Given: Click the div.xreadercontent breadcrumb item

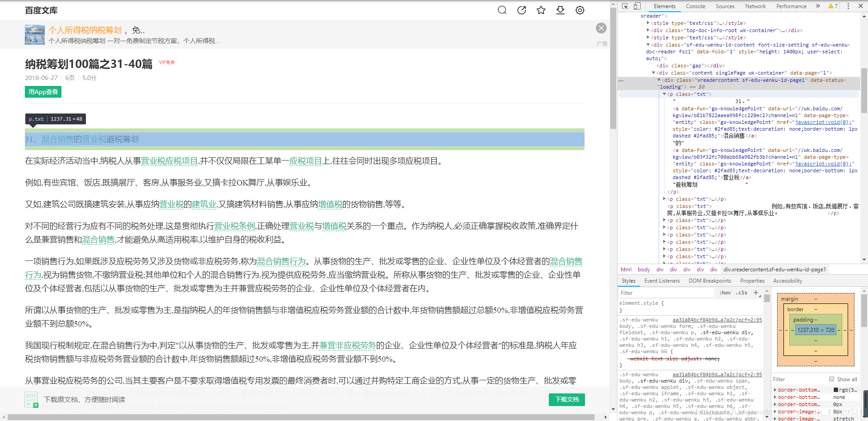Looking at the screenshot, I should (774, 270).
